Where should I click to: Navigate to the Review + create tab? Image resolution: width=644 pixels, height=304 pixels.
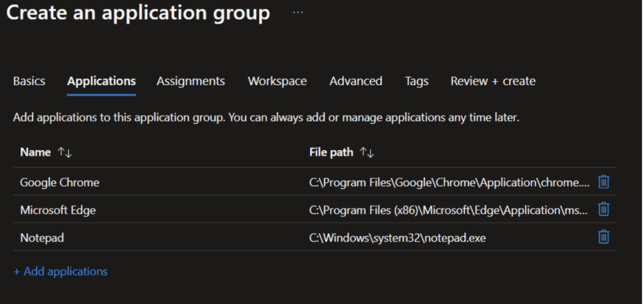(492, 81)
